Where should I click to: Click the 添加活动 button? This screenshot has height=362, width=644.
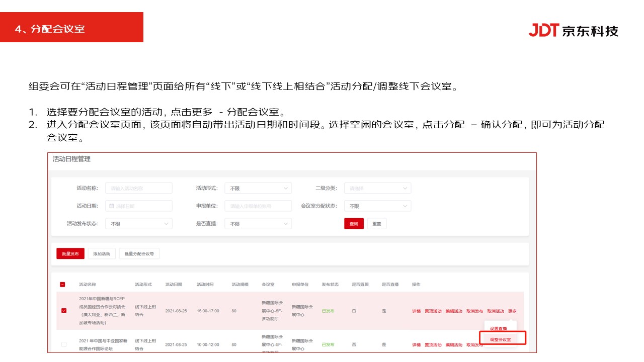[x=102, y=254]
